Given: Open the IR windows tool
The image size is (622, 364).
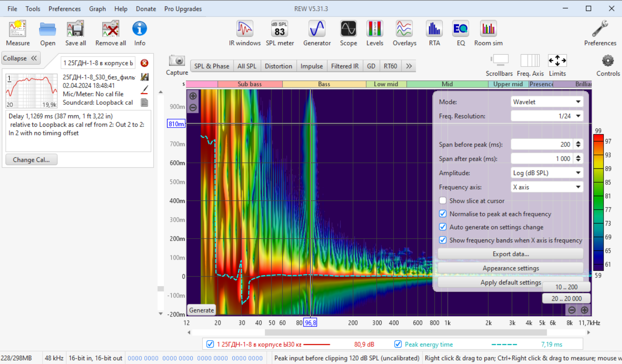Looking at the screenshot, I should (x=245, y=29).
